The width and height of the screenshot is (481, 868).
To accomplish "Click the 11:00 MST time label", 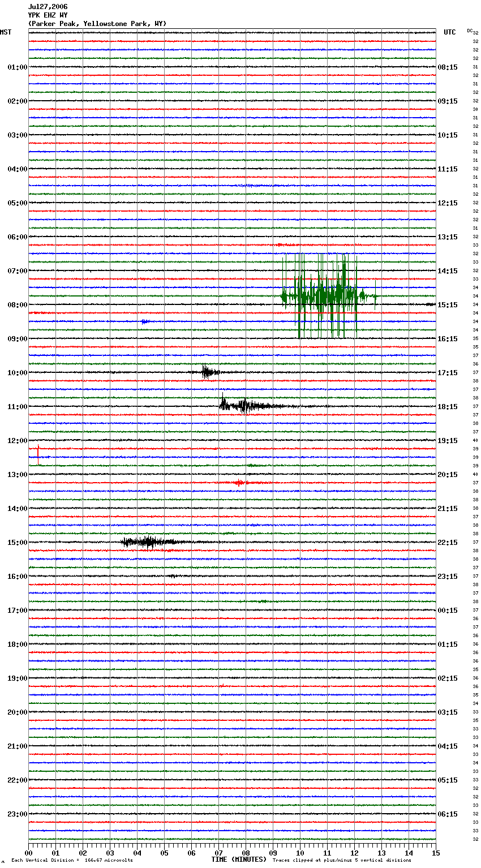I will (18, 407).
